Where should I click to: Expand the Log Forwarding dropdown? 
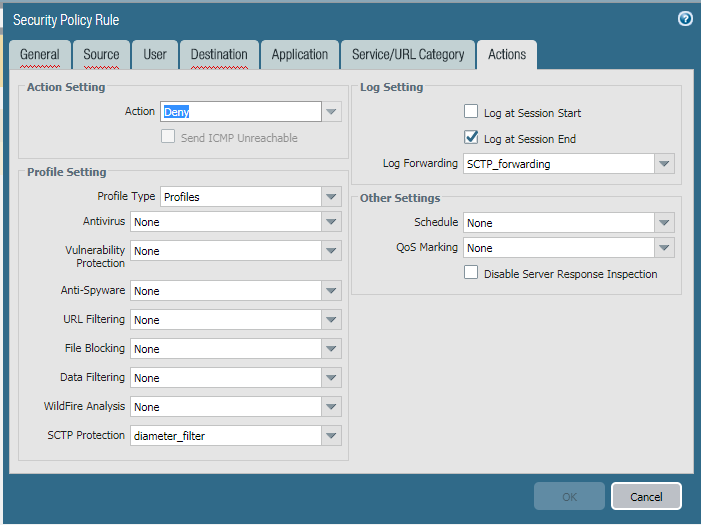coord(664,164)
